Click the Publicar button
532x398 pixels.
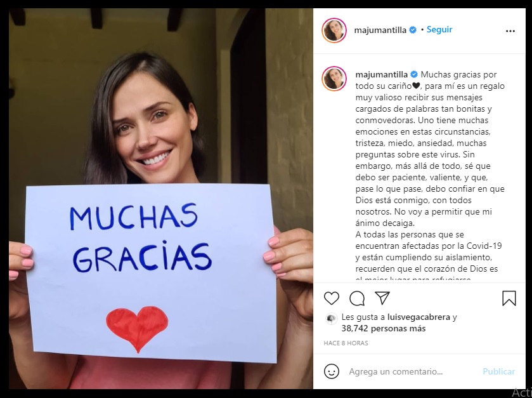(499, 371)
